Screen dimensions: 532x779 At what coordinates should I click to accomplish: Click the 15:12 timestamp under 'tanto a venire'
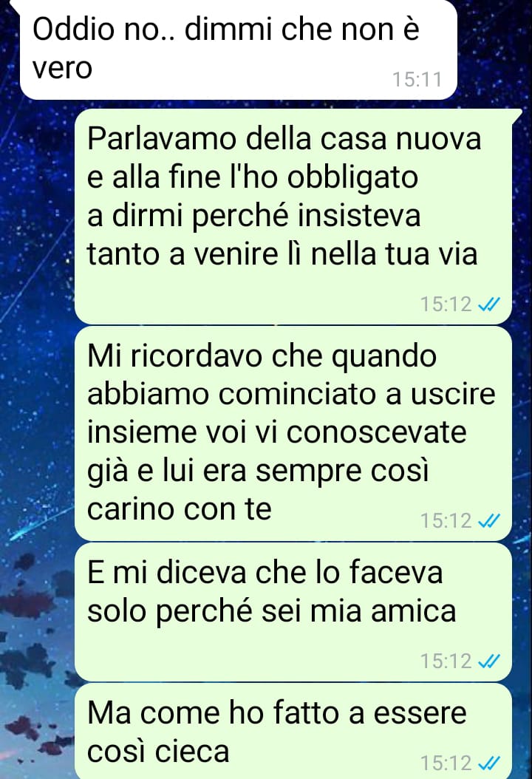pos(446,304)
